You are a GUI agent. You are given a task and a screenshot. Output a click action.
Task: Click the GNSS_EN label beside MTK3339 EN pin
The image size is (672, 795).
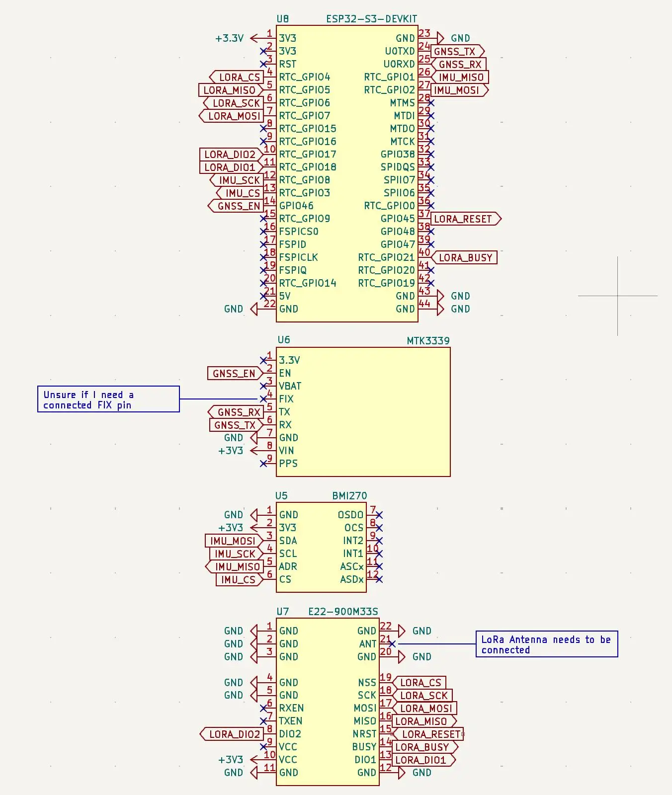tap(234, 374)
